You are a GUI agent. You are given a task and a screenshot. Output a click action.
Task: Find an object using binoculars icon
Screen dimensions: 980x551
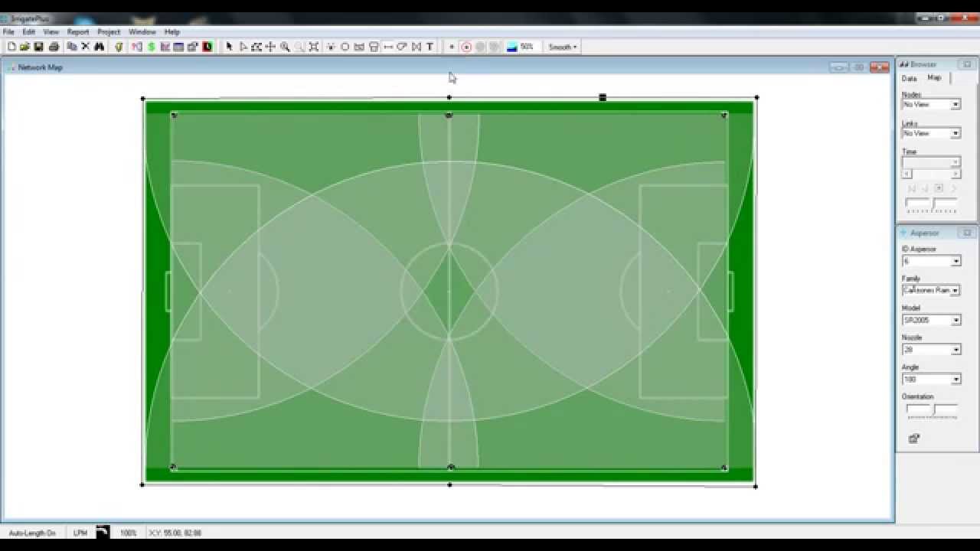[x=99, y=47]
